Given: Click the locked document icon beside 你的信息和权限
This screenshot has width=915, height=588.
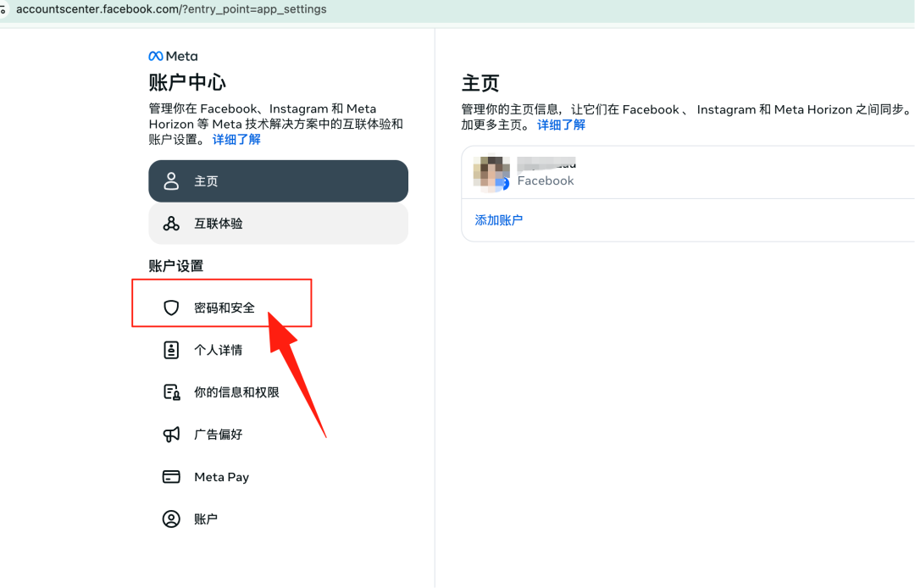Looking at the screenshot, I should (x=171, y=391).
